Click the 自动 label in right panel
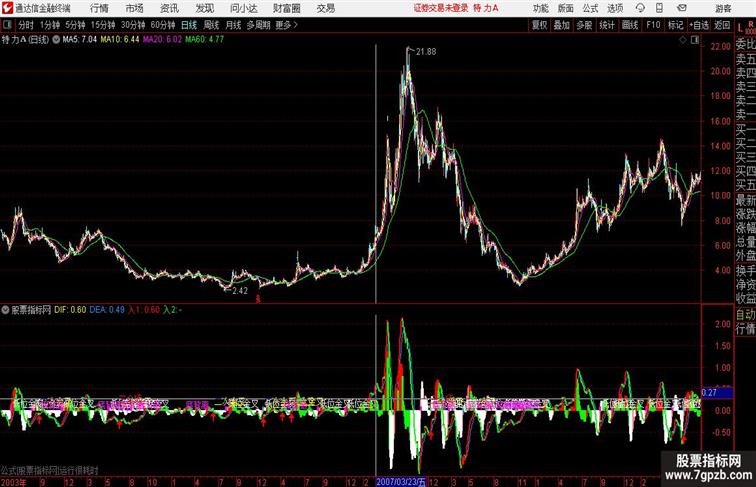This screenshot has width=756, height=487. click(745, 314)
